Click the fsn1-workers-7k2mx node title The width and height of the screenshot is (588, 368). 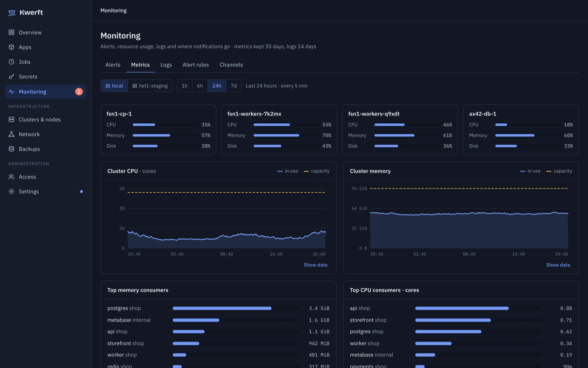pyautogui.click(x=254, y=114)
